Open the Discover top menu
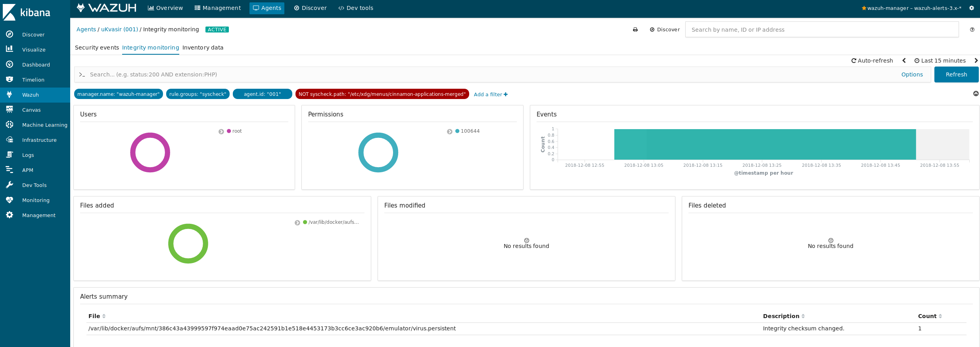 click(311, 8)
